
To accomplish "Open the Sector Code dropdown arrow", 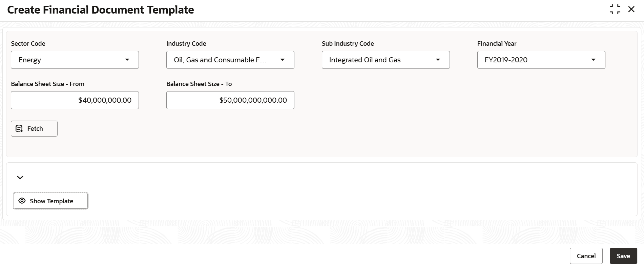I will 127,60.
